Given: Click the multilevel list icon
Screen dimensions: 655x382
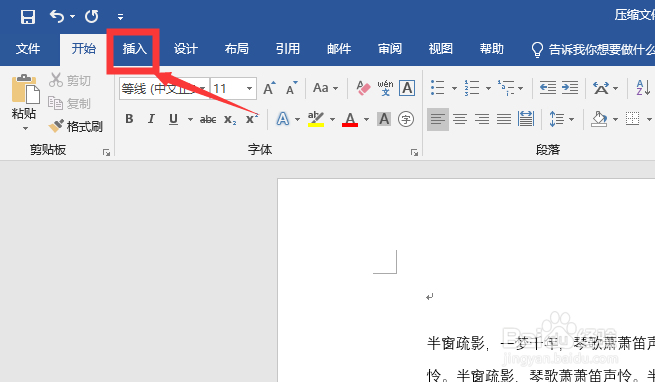Looking at the screenshot, I should click(x=505, y=88).
